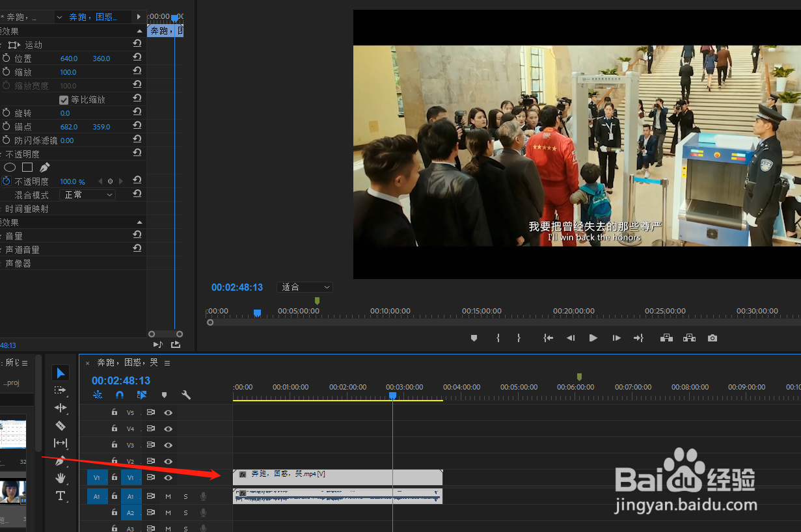The width and height of the screenshot is (801, 532).
Task: Toggle linked selection in timeline
Action: pos(142,395)
